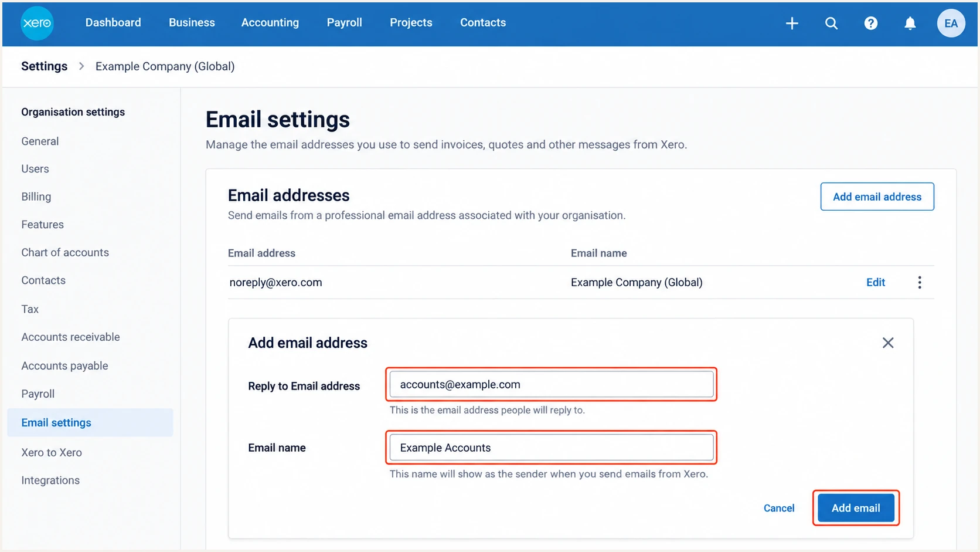
Task: Open Tax settings
Action: coord(30,309)
